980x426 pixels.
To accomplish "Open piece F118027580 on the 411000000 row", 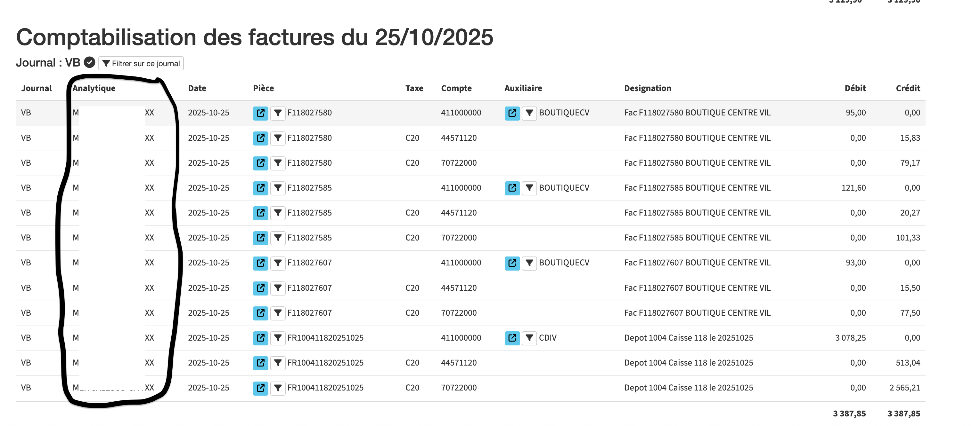I will point(260,113).
